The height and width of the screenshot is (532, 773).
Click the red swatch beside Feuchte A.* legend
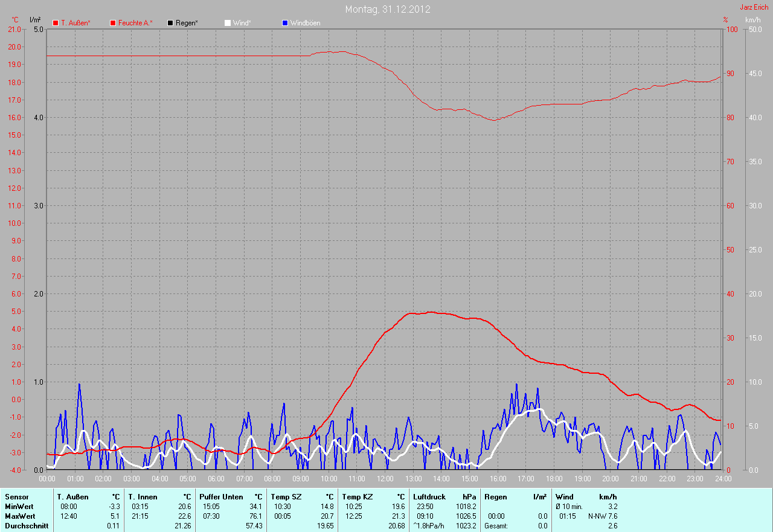[113, 23]
